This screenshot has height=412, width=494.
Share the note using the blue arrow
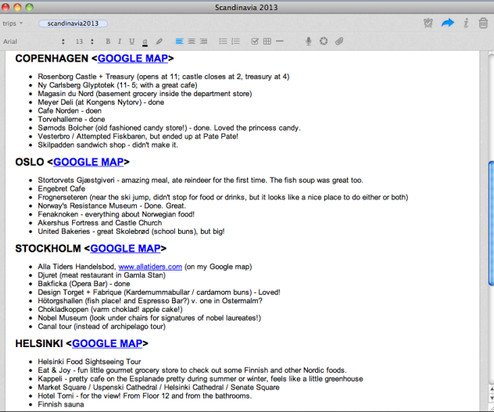[x=448, y=23]
